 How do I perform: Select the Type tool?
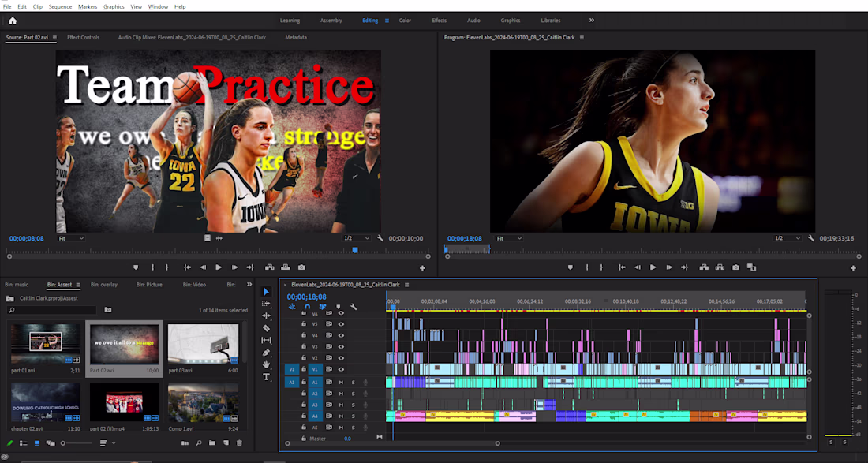click(266, 377)
